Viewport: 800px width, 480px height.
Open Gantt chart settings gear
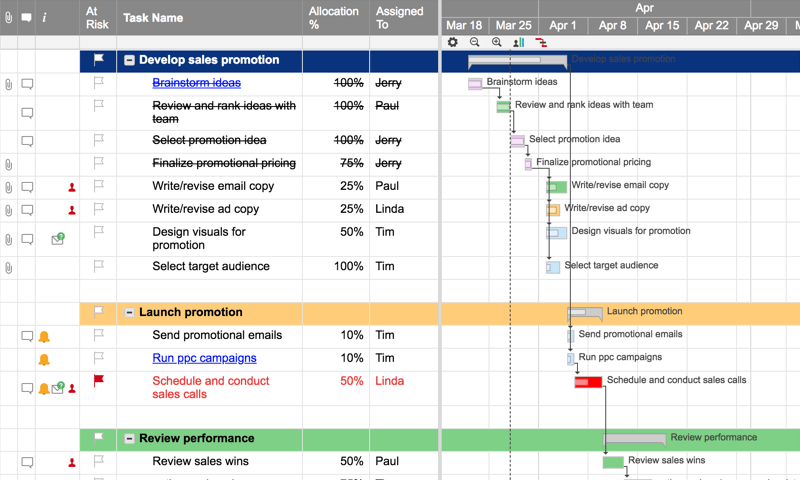tap(453, 43)
